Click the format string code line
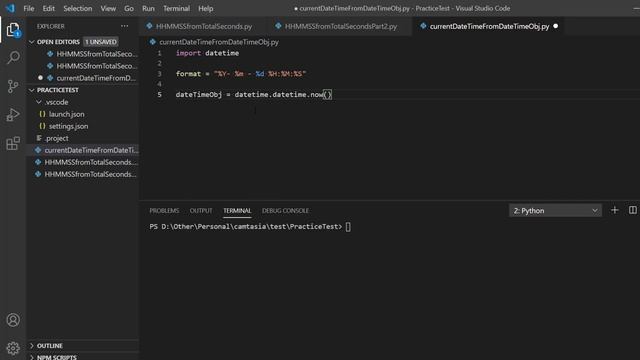This screenshot has height=360, width=640. (241, 73)
